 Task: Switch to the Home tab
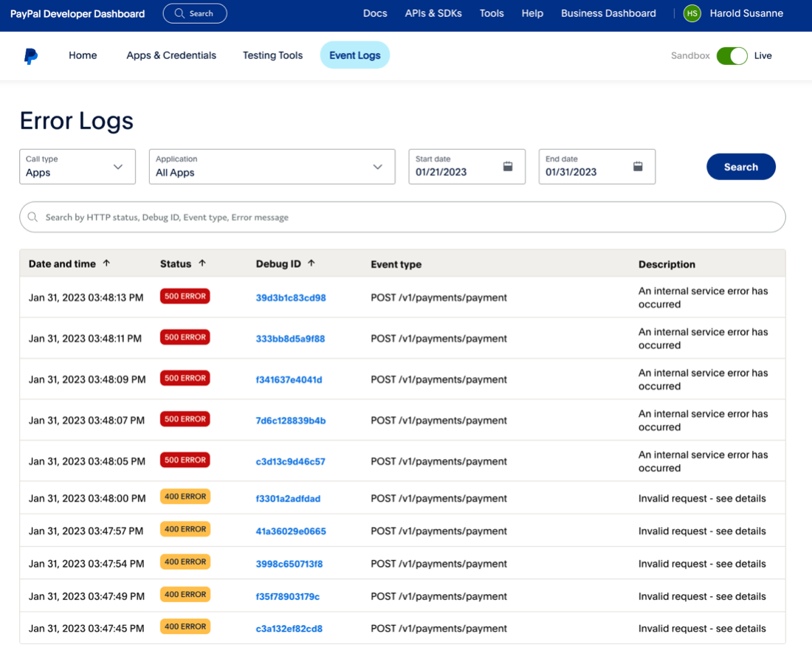83,55
